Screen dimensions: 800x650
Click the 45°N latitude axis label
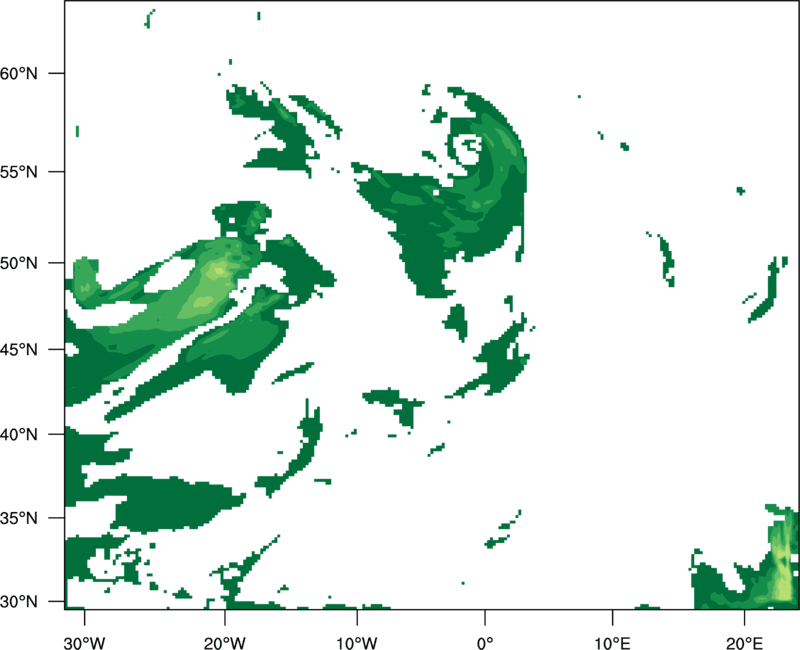[x=19, y=350]
